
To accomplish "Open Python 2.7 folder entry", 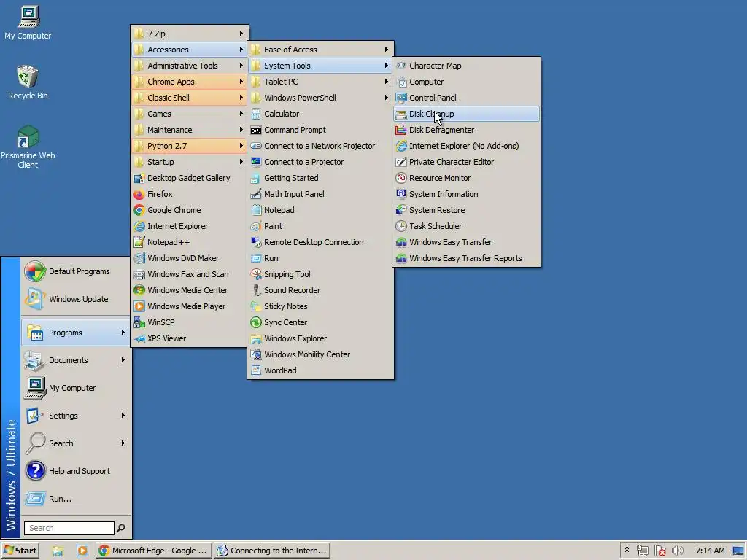I will pyautogui.click(x=189, y=146).
